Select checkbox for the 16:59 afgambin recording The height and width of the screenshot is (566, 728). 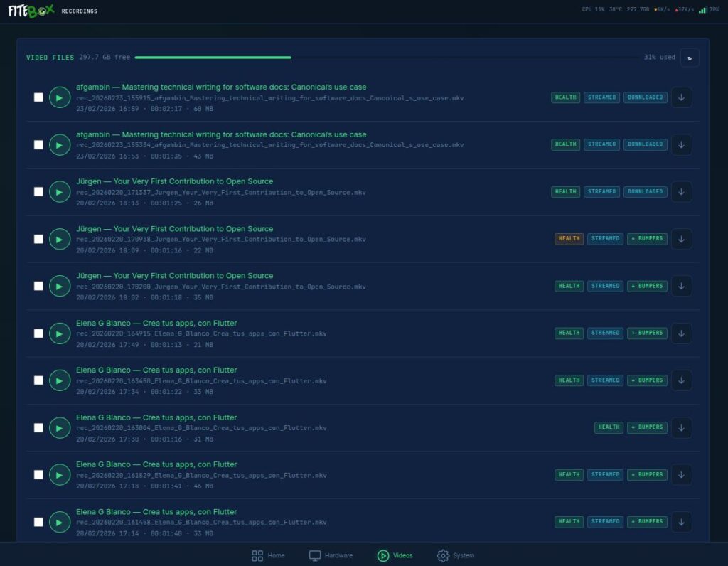tap(38, 97)
